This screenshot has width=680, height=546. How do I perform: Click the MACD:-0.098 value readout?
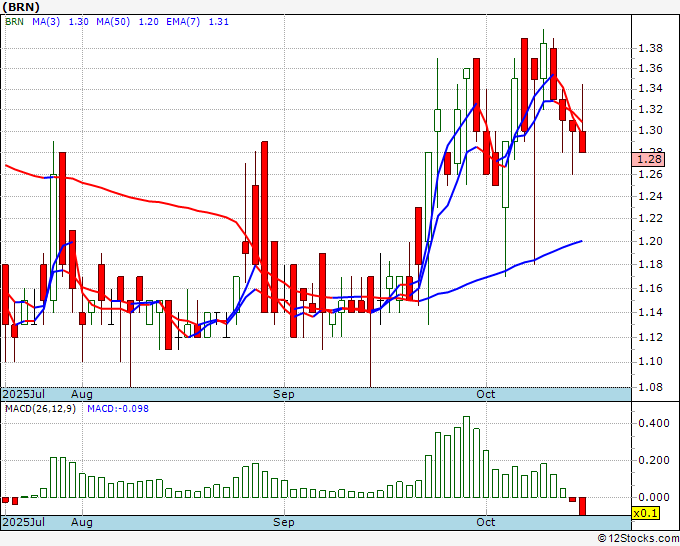coord(118,409)
